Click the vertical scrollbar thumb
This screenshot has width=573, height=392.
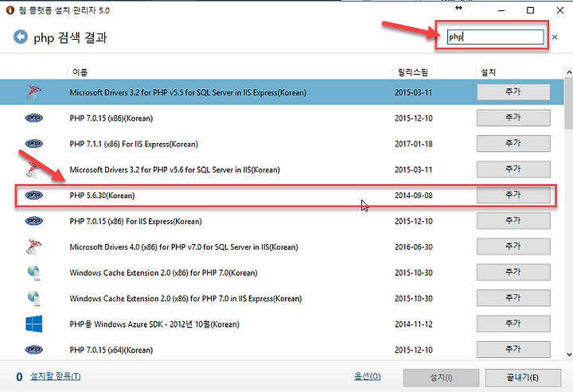(569, 103)
